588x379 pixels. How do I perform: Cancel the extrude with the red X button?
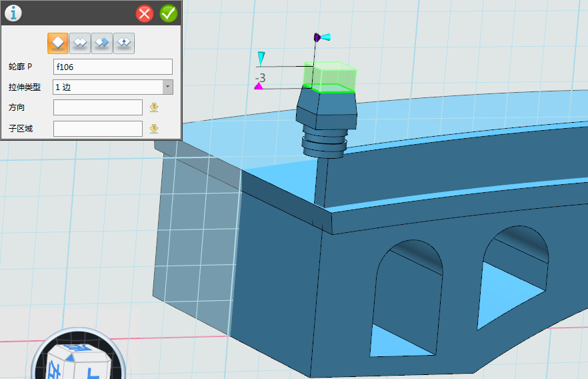pyautogui.click(x=145, y=13)
